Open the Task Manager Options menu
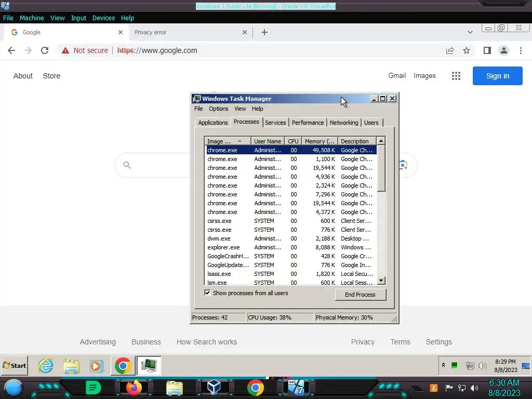Image resolution: width=532 pixels, height=399 pixels. (219, 109)
